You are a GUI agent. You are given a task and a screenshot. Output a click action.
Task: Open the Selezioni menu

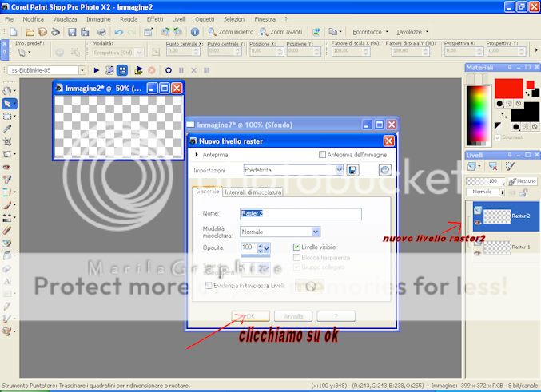click(234, 19)
